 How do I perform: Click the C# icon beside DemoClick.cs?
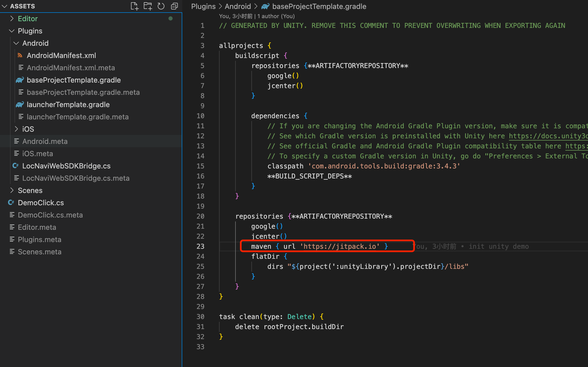click(x=11, y=202)
